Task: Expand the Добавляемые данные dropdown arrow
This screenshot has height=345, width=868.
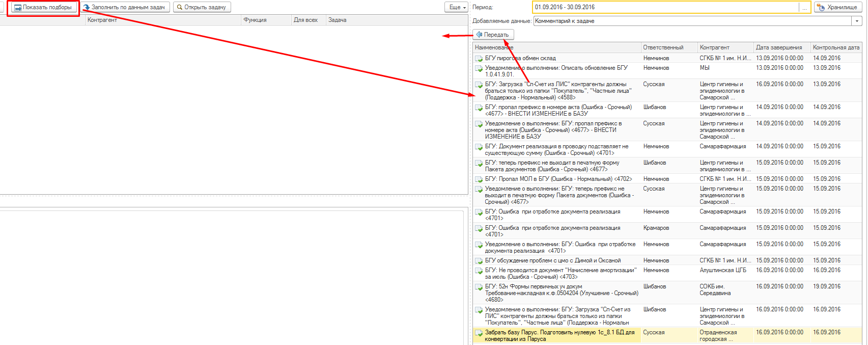Action: pos(857,21)
